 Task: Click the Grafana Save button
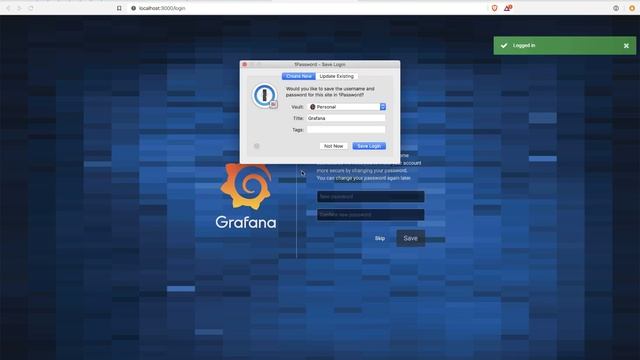[x=410, y=238]
